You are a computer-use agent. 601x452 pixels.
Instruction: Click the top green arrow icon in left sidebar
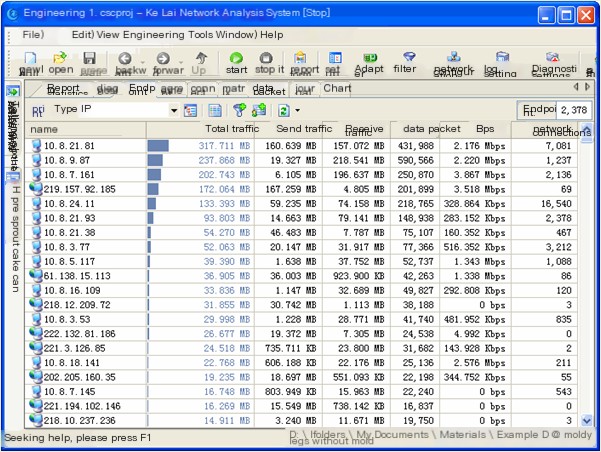point(13,92)
